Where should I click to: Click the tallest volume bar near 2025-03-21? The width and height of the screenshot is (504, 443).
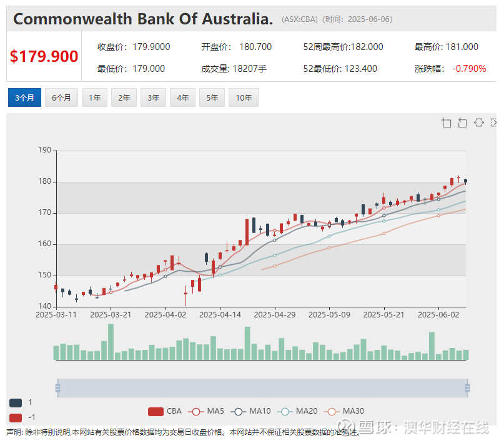(111, 342)
